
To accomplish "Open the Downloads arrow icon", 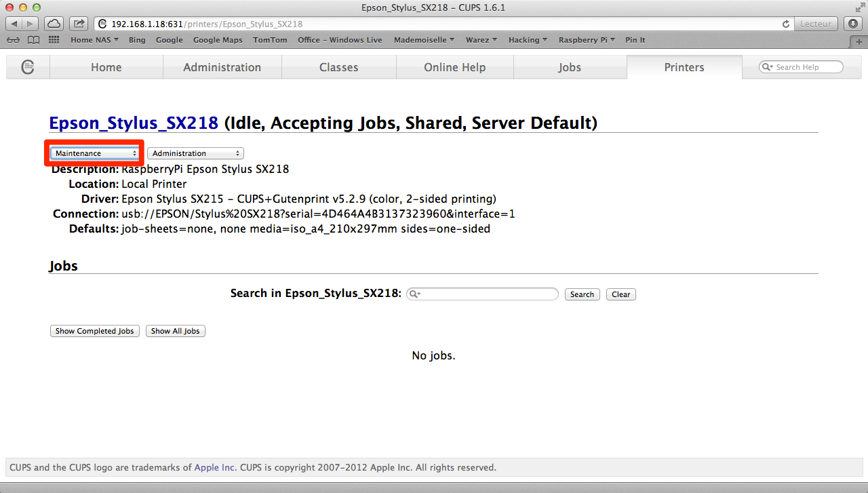I will (x=853, y=24).
